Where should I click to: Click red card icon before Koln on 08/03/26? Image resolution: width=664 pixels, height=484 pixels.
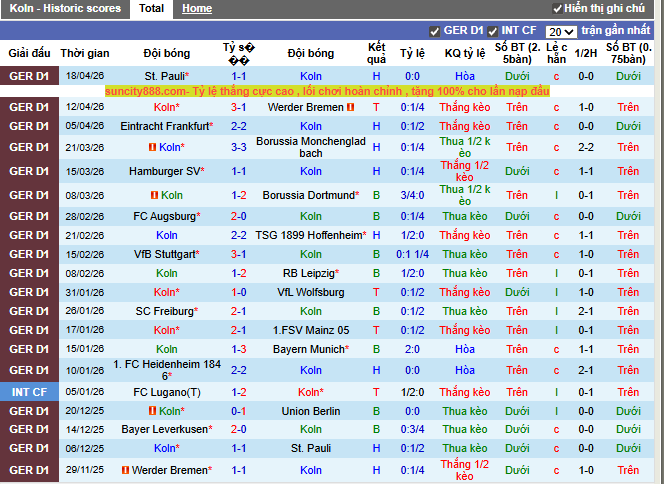point(154,195)
